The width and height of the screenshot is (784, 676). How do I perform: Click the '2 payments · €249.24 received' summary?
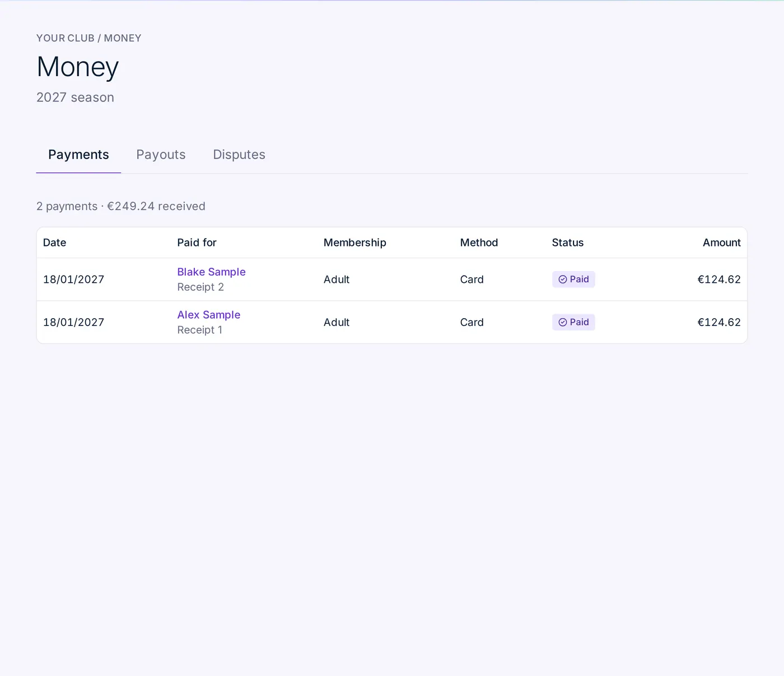click(121, 206)
